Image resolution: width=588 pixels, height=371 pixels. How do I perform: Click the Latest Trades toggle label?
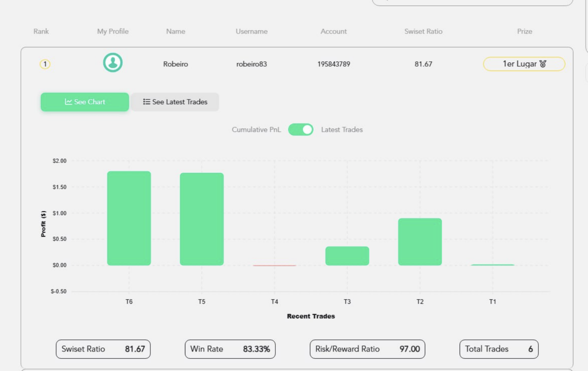coord(341,130)
